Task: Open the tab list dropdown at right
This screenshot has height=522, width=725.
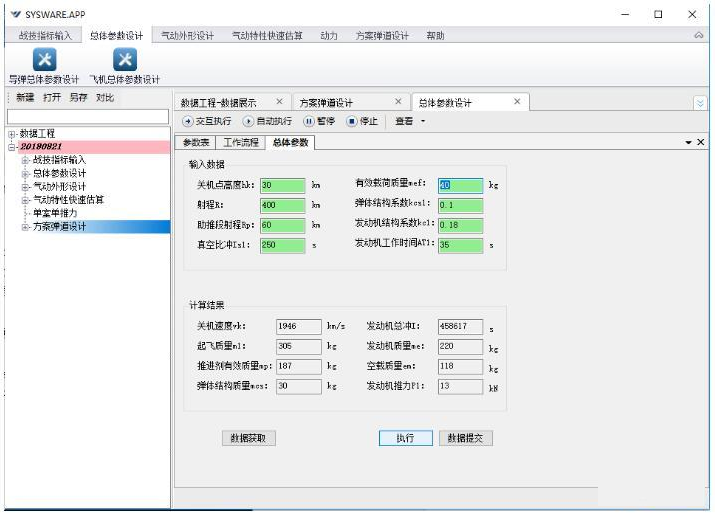Action: coord(700,103)
